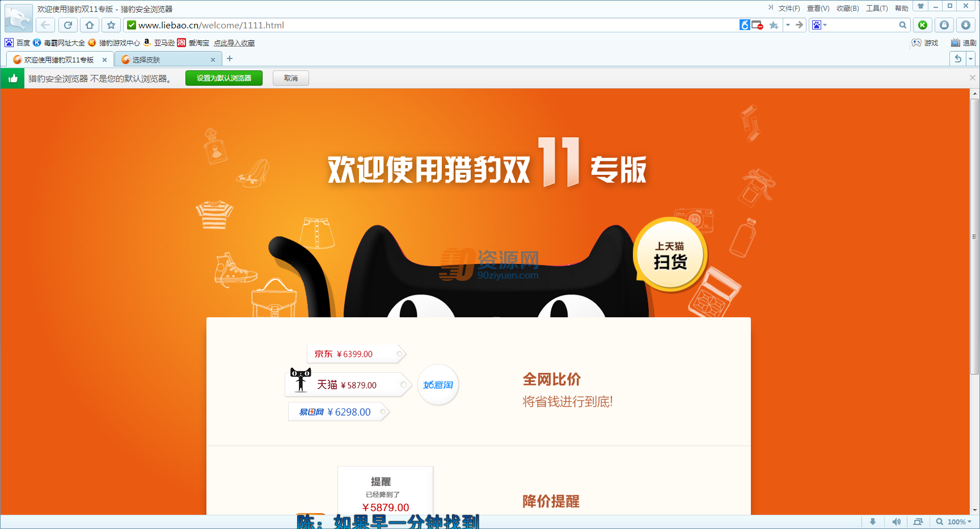Image resolution: width=980 pixels, height=529 pixels.
Task: Open the 查看(V) menu
Action: (818, 9)
